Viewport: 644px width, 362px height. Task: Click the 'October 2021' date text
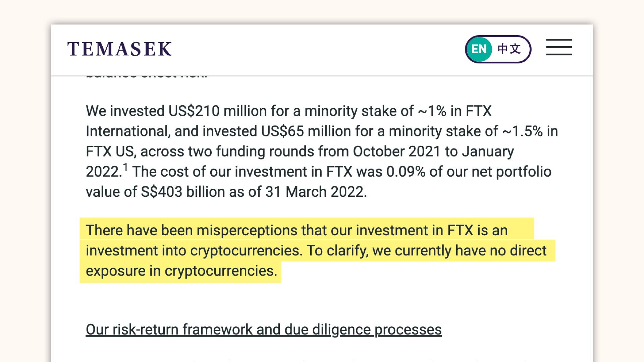point(396,152)
